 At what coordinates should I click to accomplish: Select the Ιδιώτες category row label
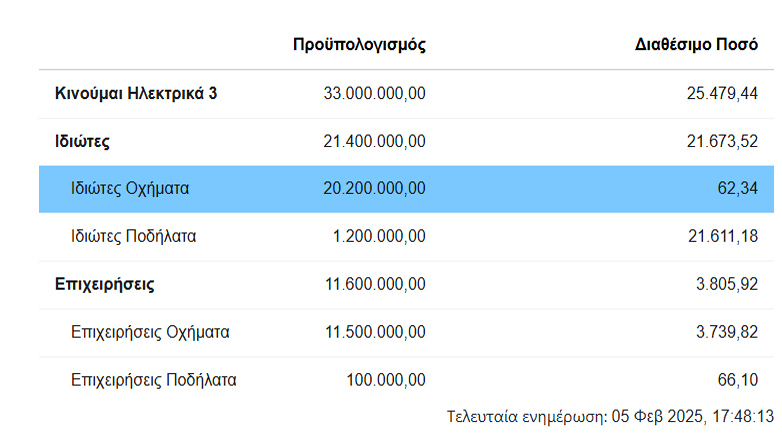(82, 142)
